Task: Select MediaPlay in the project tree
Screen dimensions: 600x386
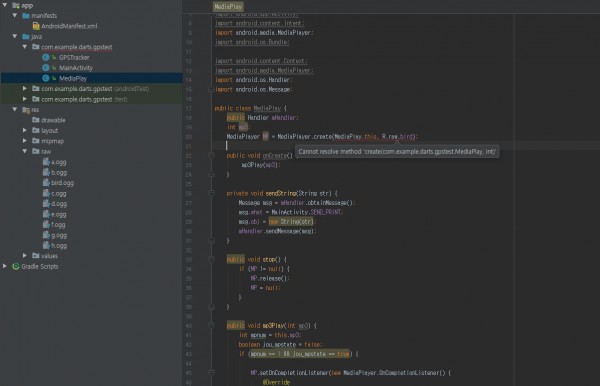Action: (73, 78)
